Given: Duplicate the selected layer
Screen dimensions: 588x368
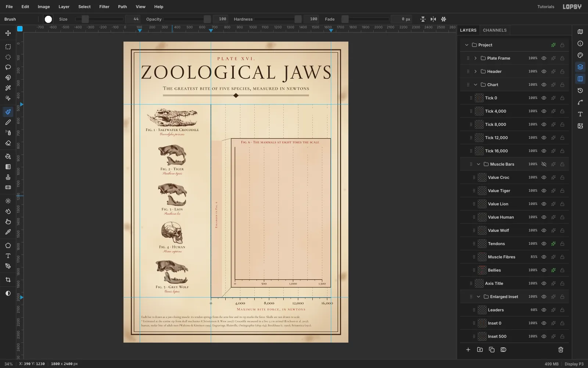Looking at the screenshot, I should (492, 350).
